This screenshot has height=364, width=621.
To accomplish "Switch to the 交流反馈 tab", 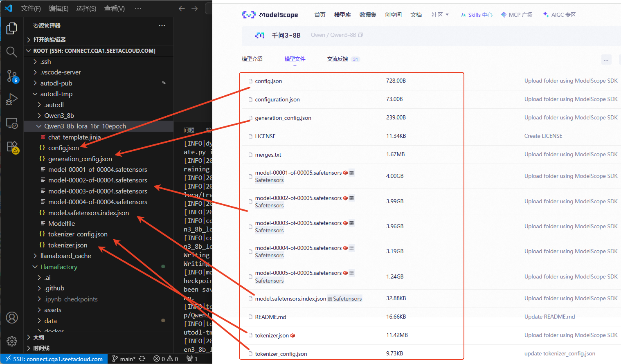I will click(x=343, y=59).
